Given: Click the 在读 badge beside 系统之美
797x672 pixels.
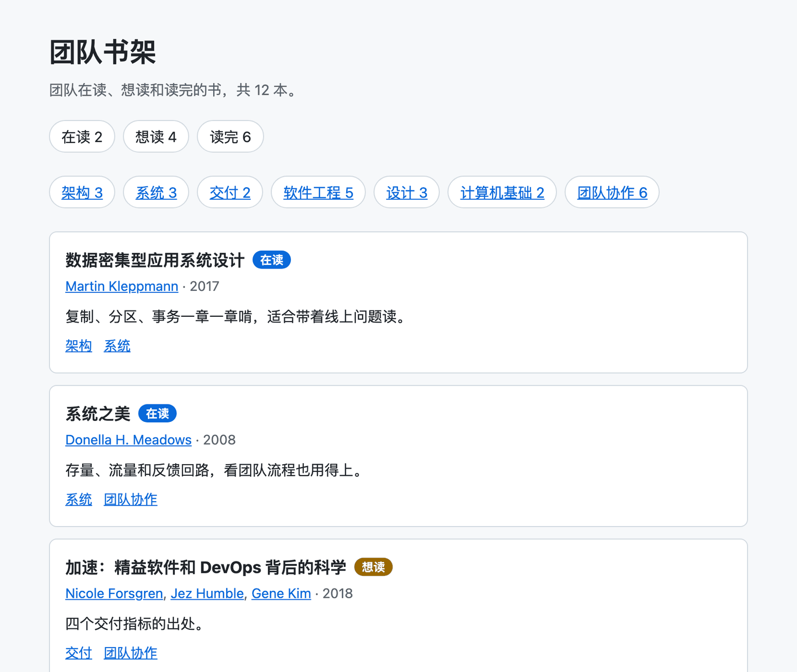Looking at the screenshot, I should coord(157,413).
